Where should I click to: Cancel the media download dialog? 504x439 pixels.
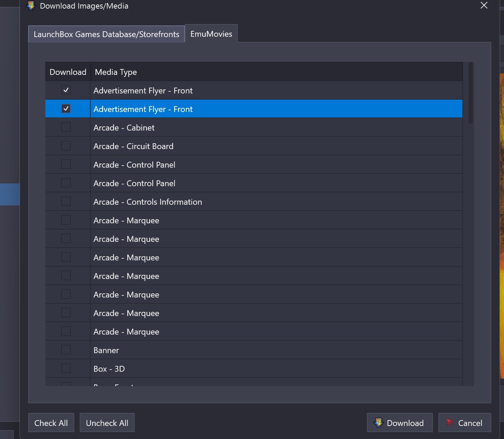pyautogui.click(x=465, y=423)
